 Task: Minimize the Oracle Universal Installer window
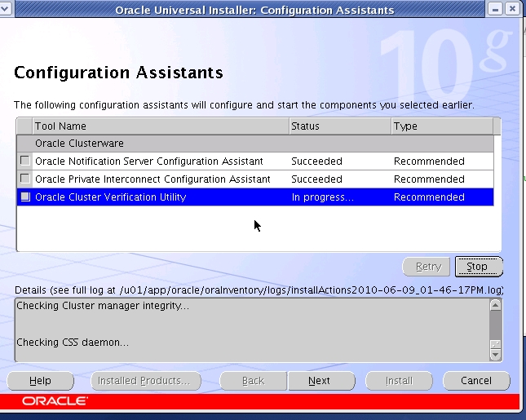pyautogui.click(x=495, y=9)
